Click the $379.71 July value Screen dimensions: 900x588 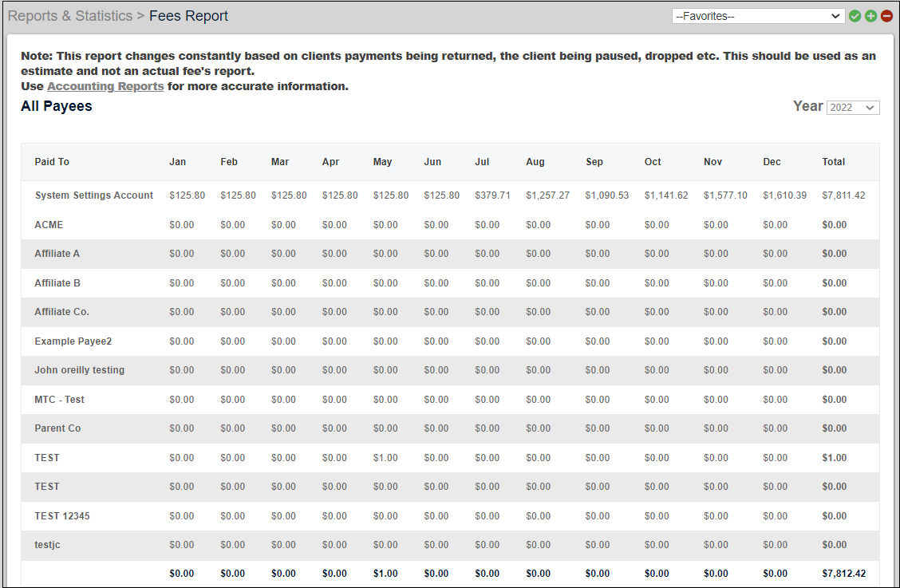[x=492, y=195]
